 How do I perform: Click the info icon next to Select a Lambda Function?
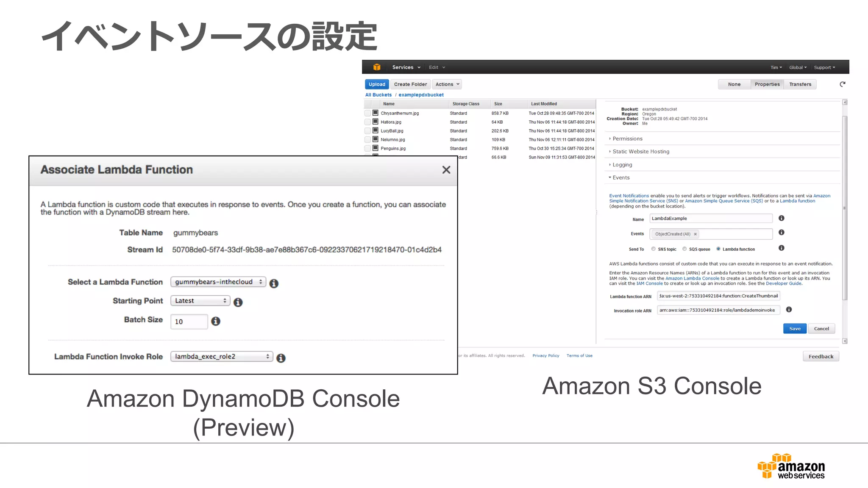coord(274,283)
